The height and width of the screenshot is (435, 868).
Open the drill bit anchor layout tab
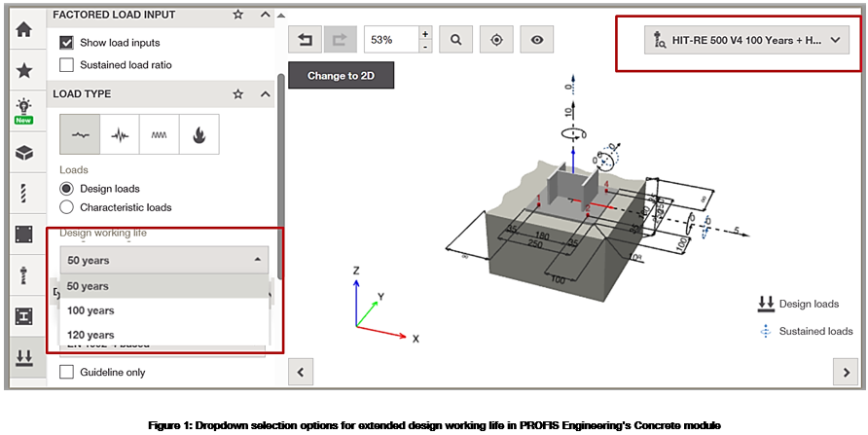pos(23,193)
